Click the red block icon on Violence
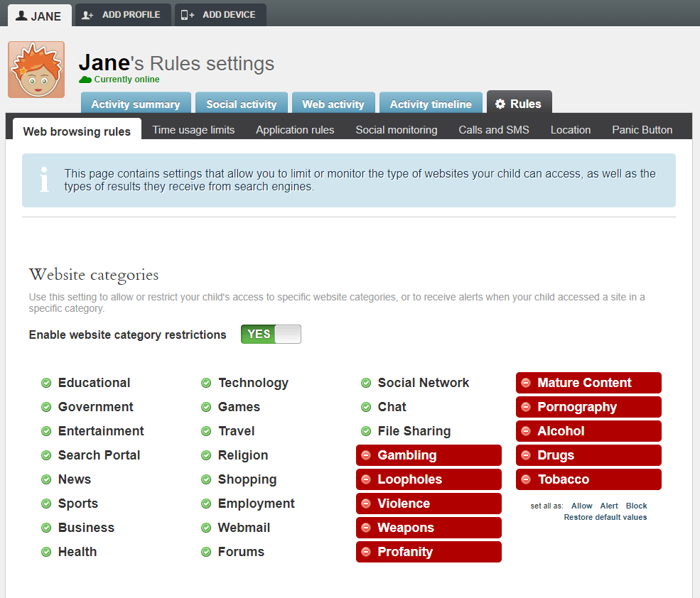The height and width of the screenshot is (598, 700). (x=366, y=504)
